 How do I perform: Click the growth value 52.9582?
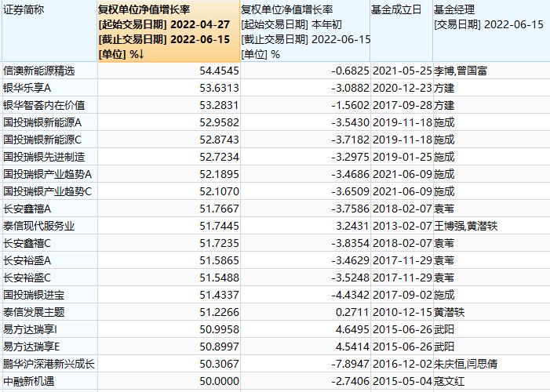click(x=219, y=122)
